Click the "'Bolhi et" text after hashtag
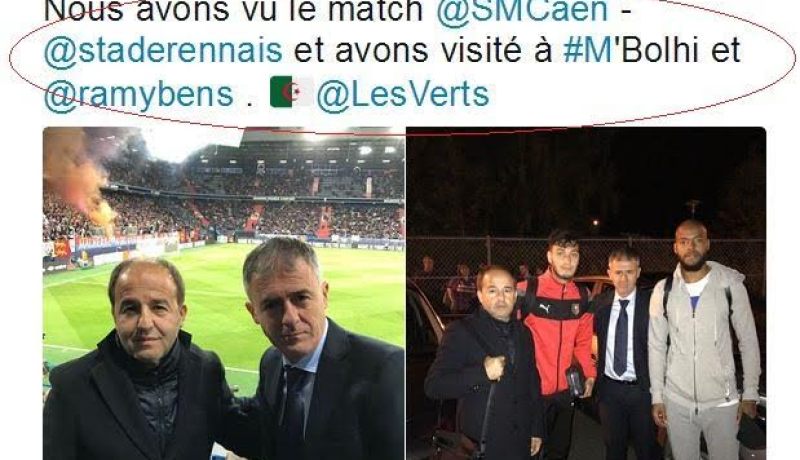Screen dimensions: 800x460 pos(677,50)
